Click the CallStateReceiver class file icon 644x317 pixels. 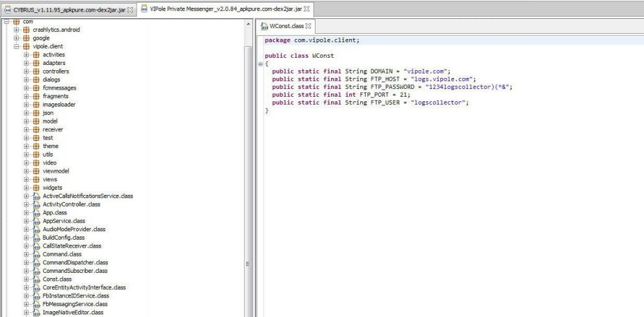[x=36, y=246]
